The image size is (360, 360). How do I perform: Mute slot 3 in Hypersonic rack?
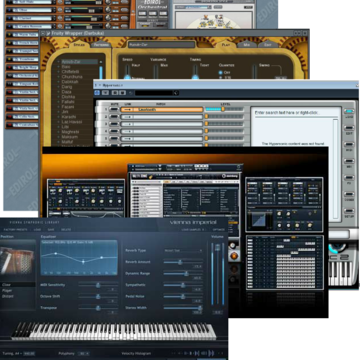pos(114,124)
